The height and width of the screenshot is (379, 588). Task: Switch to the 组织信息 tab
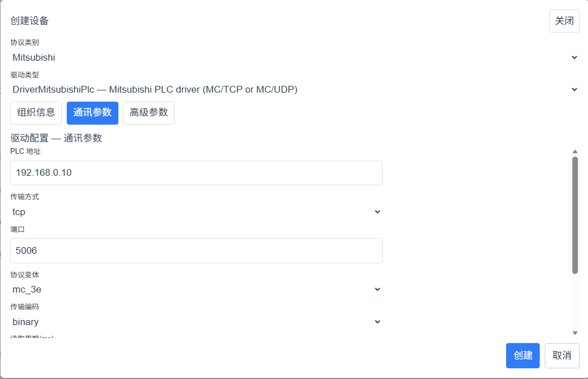tap(36, 113)
